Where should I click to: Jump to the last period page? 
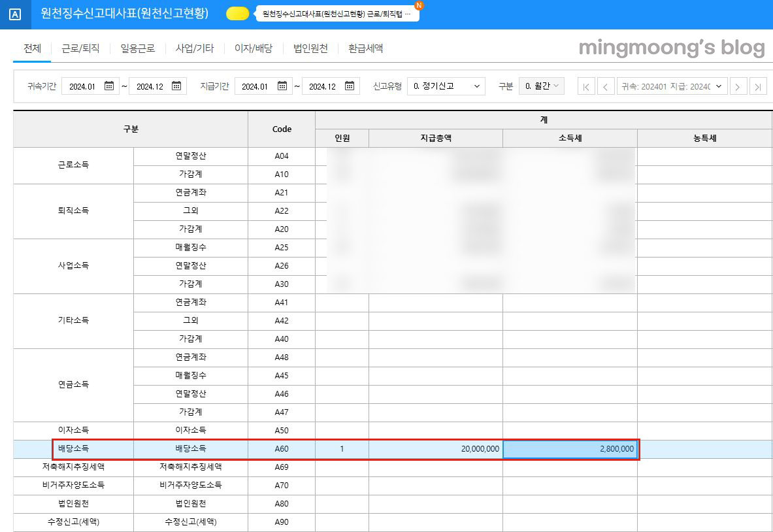pos(760,86)
